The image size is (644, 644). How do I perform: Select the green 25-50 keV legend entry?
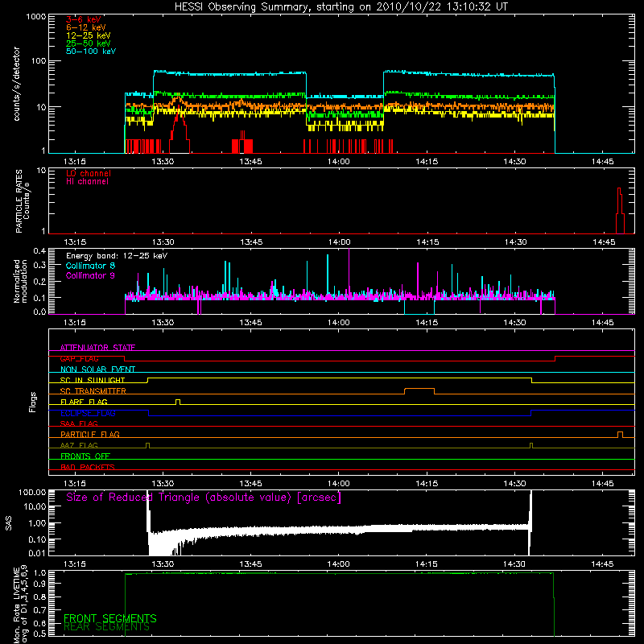click(89, 43)
